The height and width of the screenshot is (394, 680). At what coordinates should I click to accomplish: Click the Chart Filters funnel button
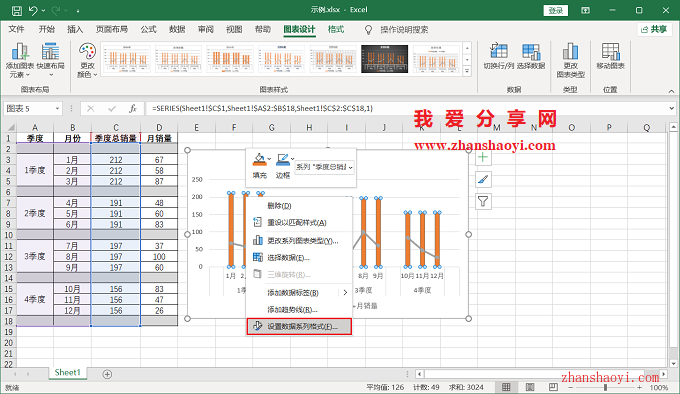click(483, 202)
